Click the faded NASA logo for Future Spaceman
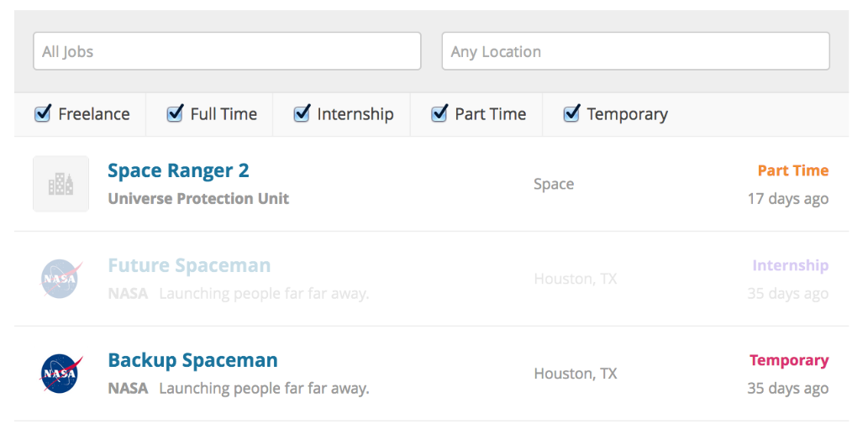 tap(60, 279)
